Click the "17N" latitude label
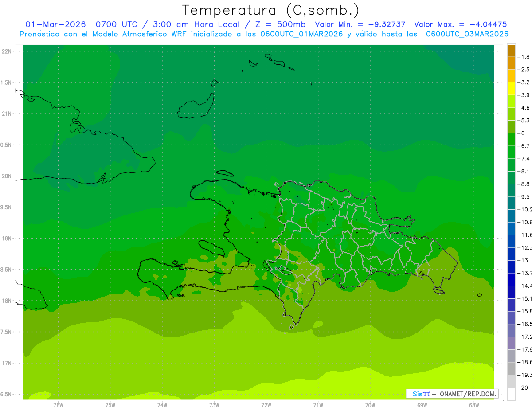This screenshot has width=532, height=411. point(7,363)
